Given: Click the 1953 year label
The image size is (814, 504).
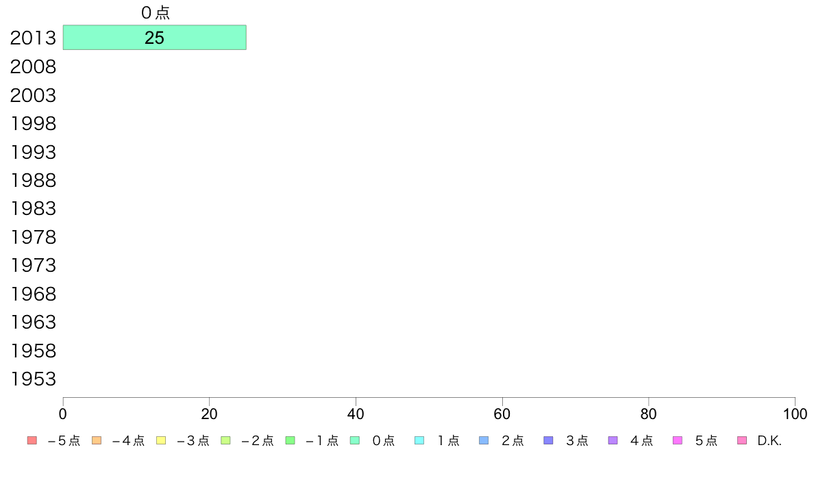Looking at the screenshot, I should (x=33, y=379).
